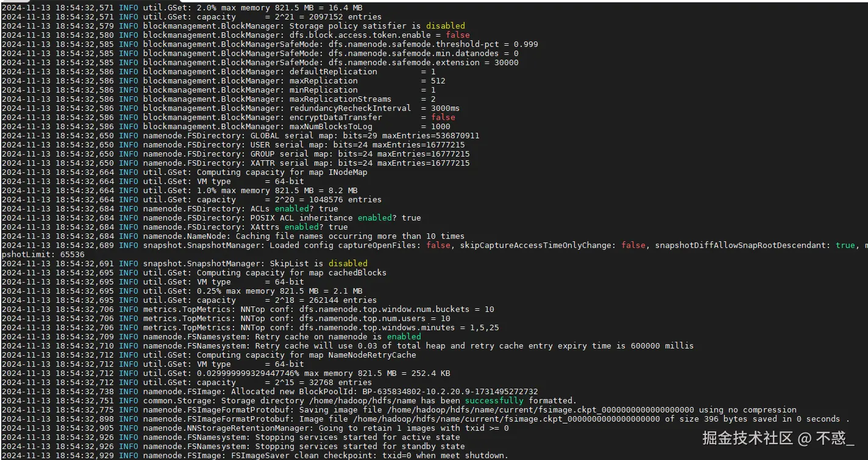Click "Caching file names occurring more than 10 times"
Screen dimensions: 868x460
pos(233,236)
